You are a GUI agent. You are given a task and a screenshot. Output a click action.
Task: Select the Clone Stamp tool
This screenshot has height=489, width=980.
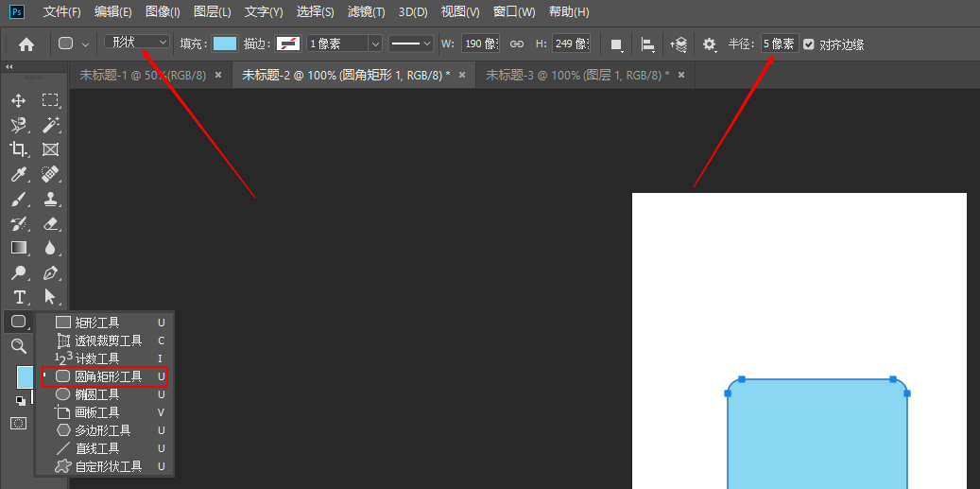coord(50,199)
